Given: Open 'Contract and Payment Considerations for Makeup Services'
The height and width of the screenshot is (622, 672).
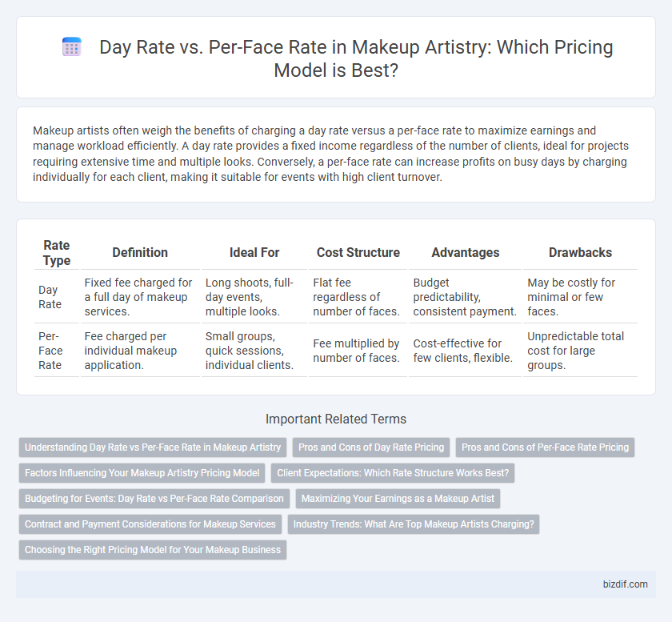Looking at the screenshot, I should click(150, 524).
